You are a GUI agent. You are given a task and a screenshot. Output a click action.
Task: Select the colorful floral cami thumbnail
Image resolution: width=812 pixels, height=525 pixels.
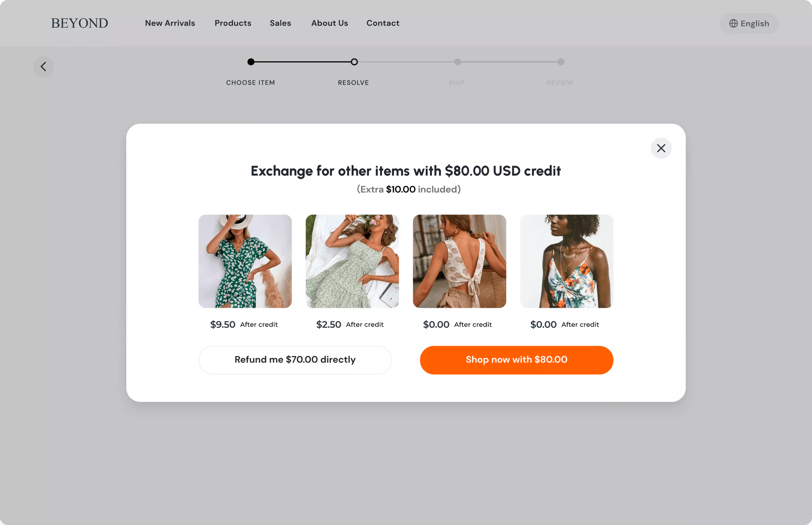tap(567, 261)
